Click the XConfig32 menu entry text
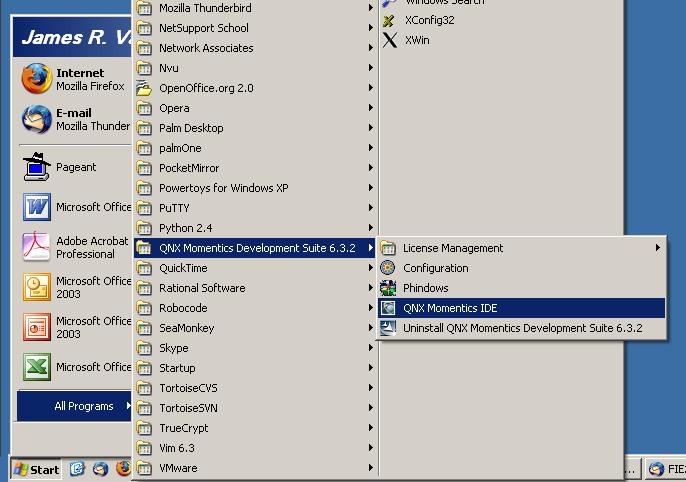 point(430,20)
